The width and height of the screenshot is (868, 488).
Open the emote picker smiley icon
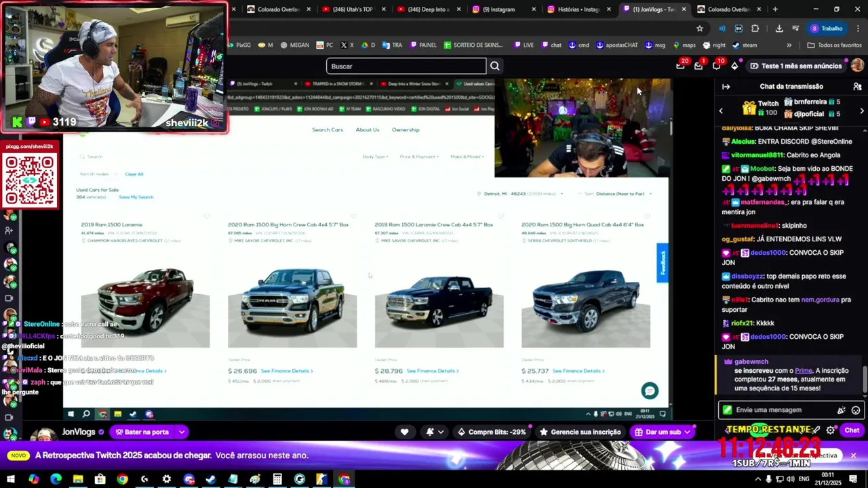click(856, 410)
